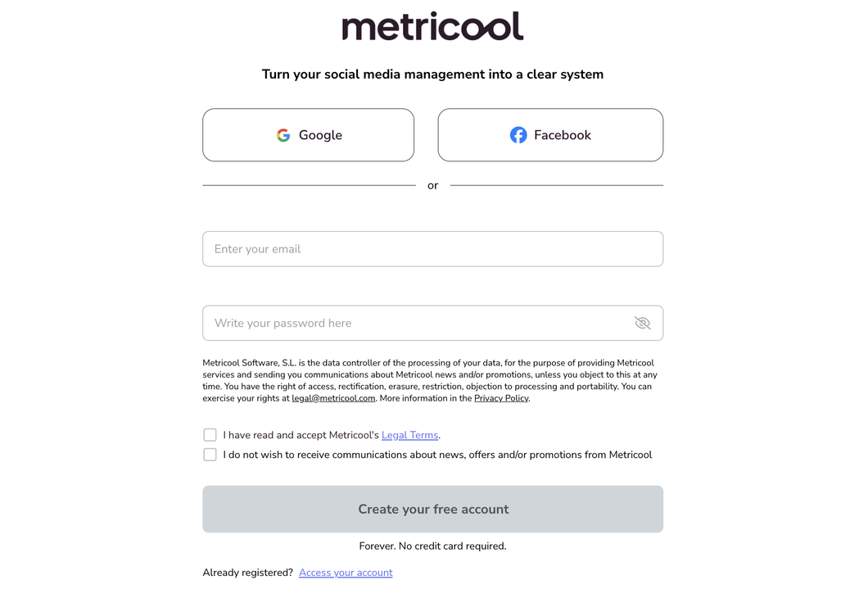Click the 'Turn your social media management' heading
Viewport: 868px width, 589px height.
(432, 75)
